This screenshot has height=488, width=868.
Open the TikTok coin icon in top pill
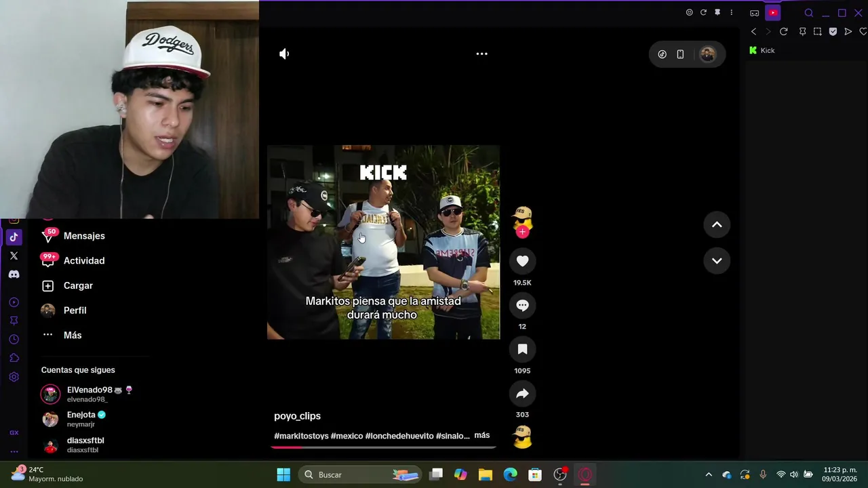[x=662, y=54]
